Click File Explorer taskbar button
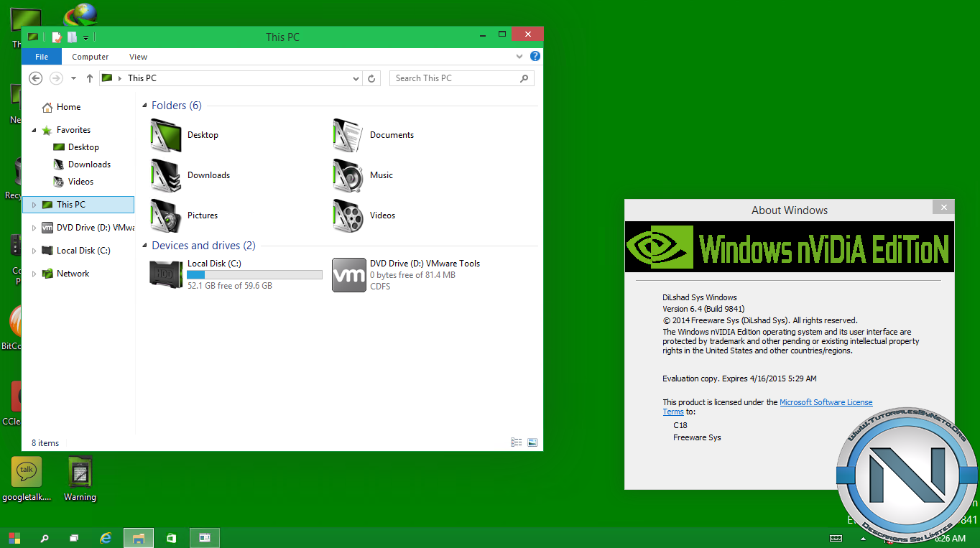Screen dimensions: 980x548 point(139,537)
